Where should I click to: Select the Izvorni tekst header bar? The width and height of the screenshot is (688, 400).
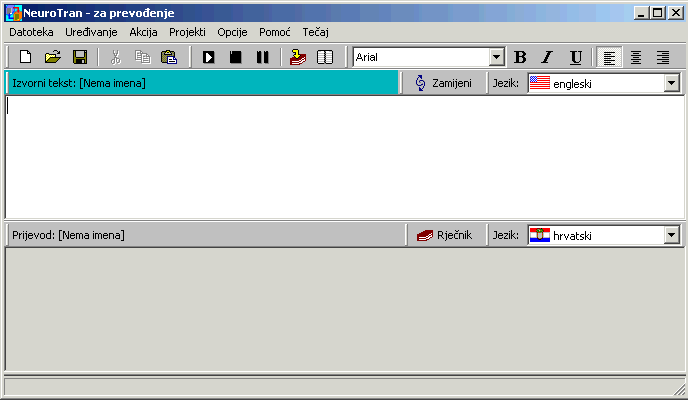[202, 83]
